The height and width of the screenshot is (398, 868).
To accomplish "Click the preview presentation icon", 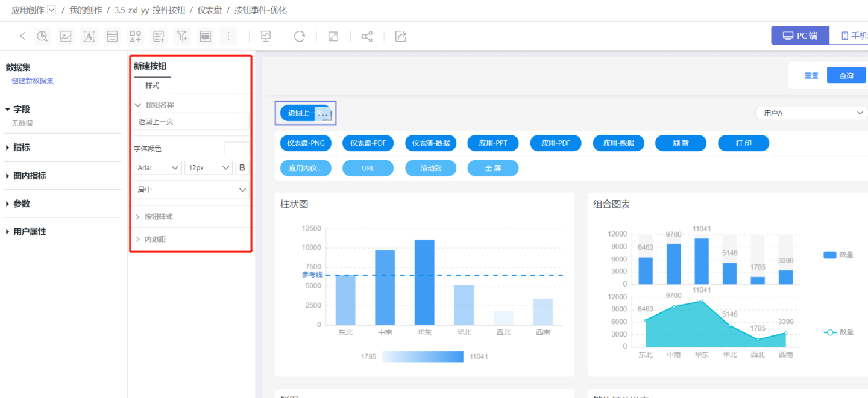I will [266, 36].
